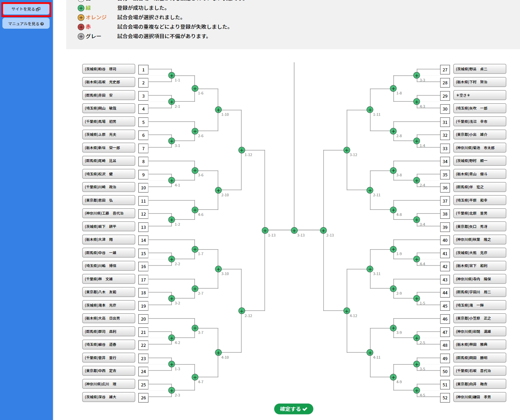
Task: Click the plus icon for match 1-8
Action: [393, 89]
